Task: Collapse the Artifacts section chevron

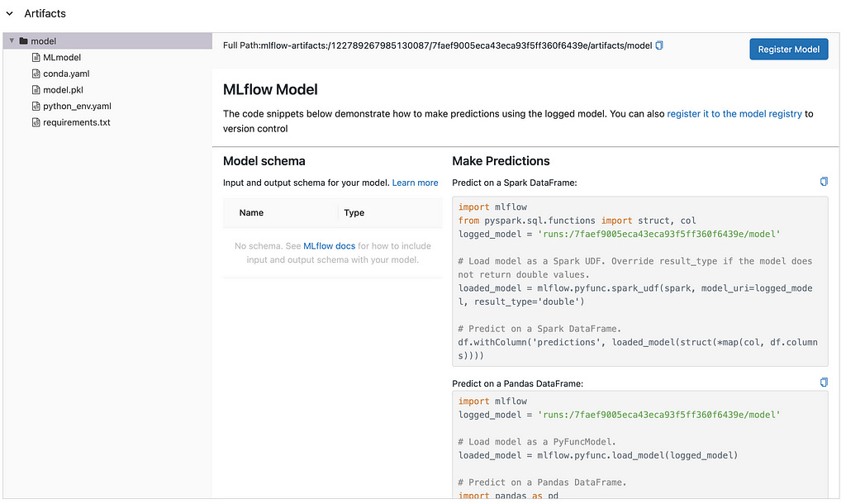Action: (x=9, y=13)
